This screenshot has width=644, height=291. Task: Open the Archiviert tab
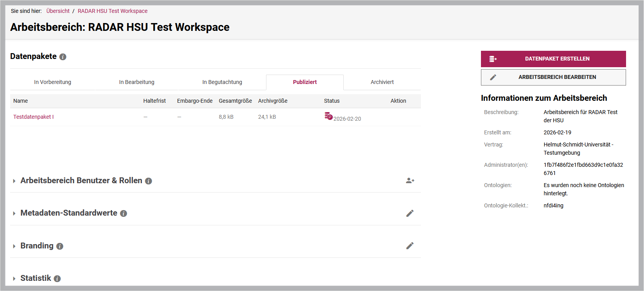point(382,82)
